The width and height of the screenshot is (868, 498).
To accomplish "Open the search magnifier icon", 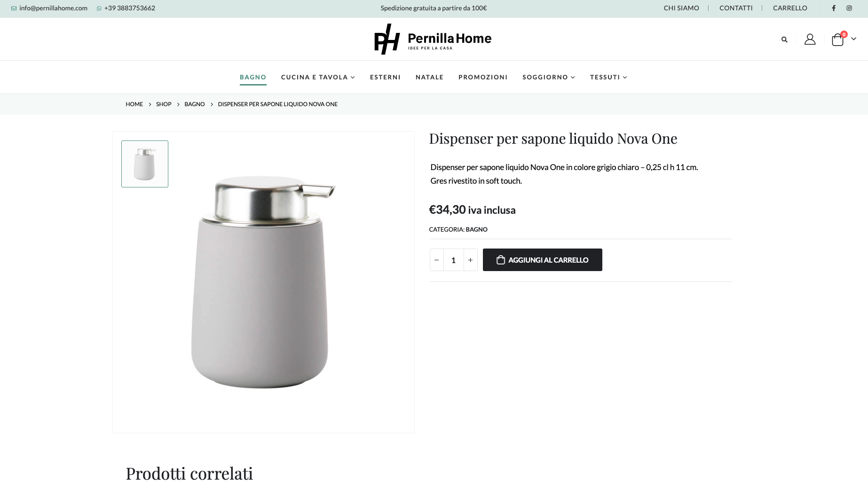I will [784, 39].
